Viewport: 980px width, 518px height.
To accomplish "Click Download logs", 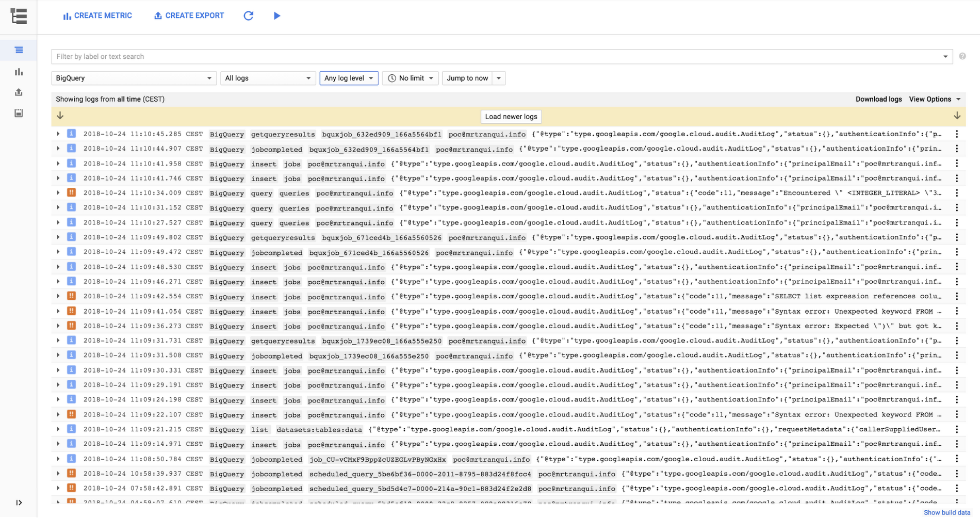I will click(x=879, y=99).
